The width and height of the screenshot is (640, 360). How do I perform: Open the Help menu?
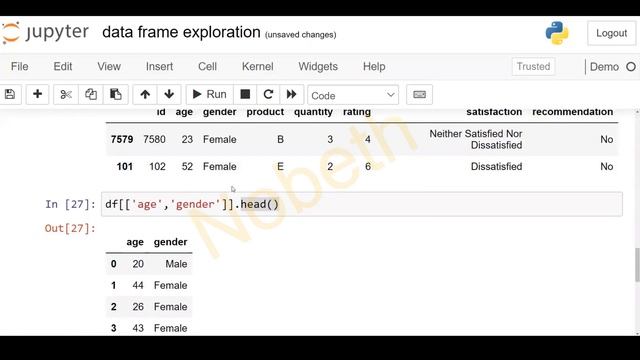click(x=374, y=67)
